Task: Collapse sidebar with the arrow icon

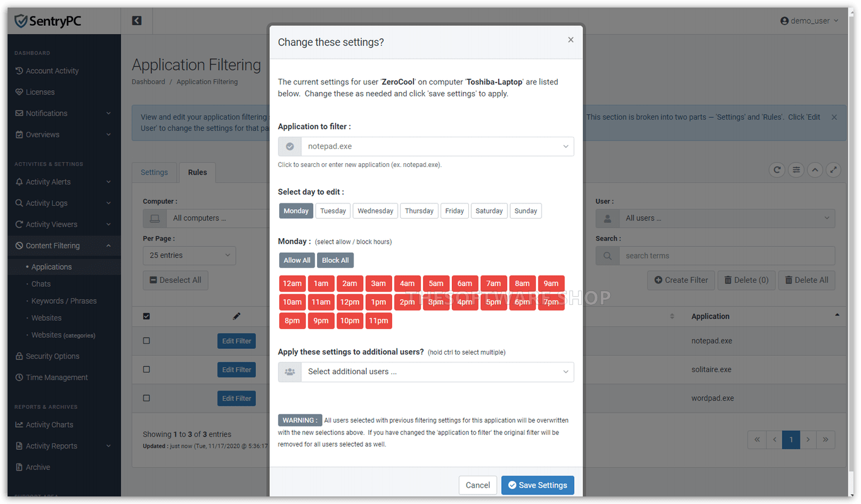Action: pyautogui.click(x=137, y=21)
